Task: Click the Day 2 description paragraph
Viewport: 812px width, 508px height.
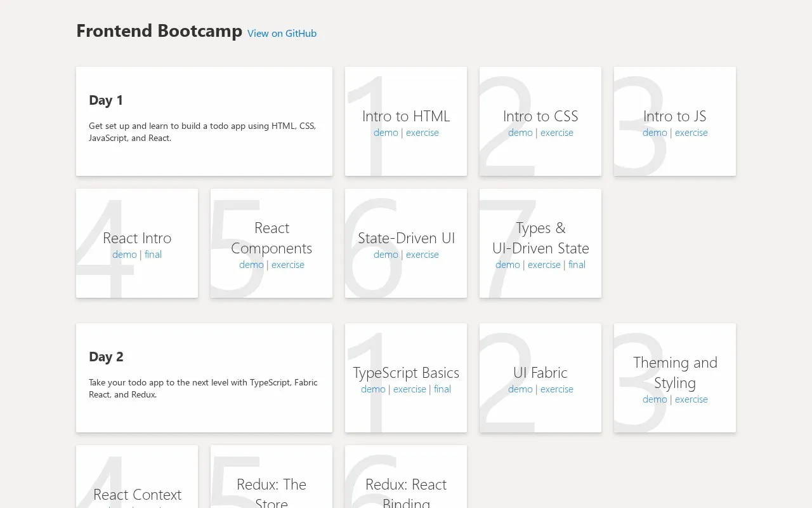Action: (x=203, y=389)
